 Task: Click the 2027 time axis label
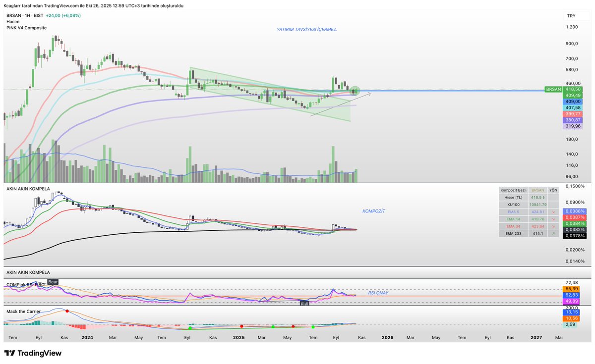(x=536, y=337)
